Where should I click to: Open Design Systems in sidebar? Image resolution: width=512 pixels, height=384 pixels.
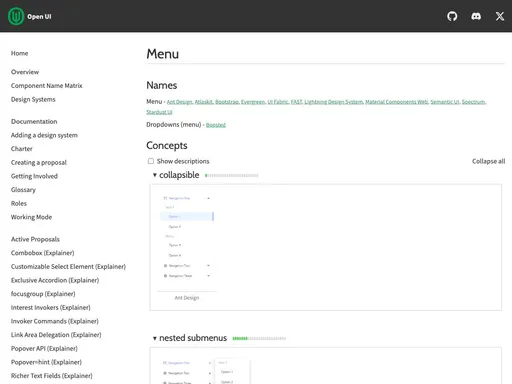tap(33, 99)
